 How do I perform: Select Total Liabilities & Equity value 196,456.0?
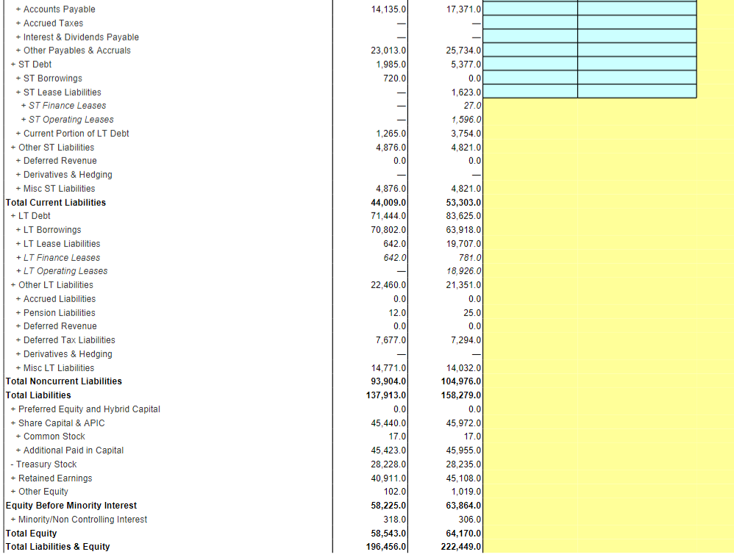[386, 547]
